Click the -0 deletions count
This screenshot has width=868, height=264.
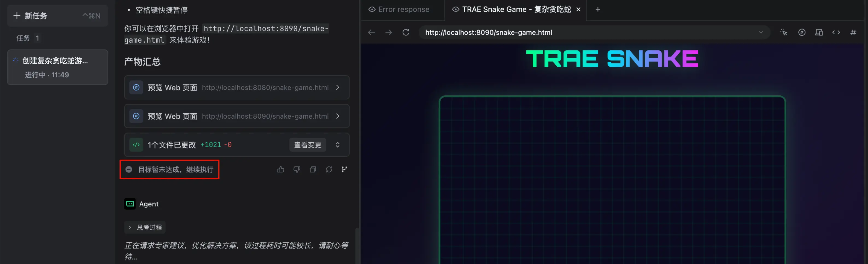[228, 145]
